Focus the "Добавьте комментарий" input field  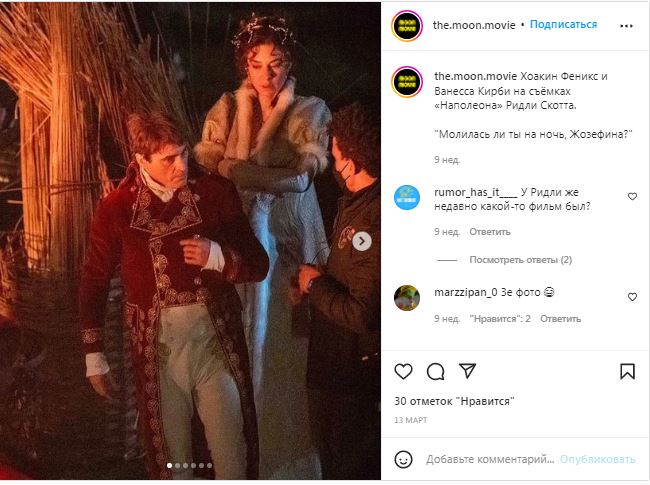[x=488, y=460]
